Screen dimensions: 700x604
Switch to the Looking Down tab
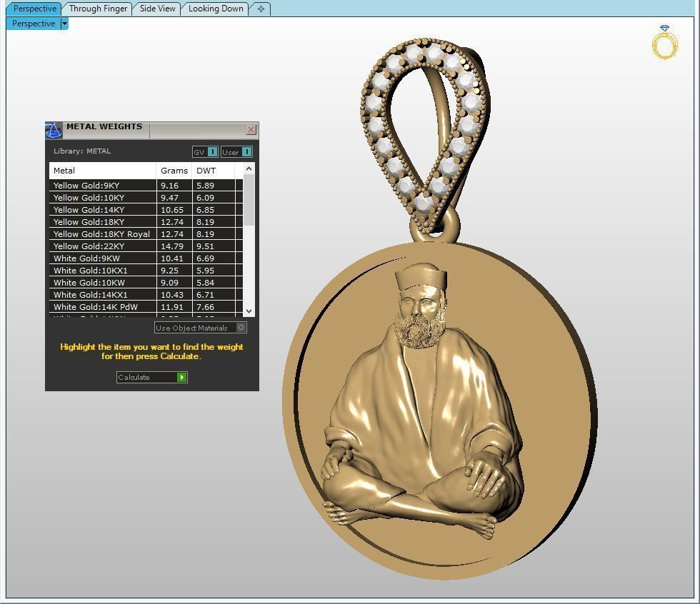pyautogui.click(x=216, y=9)
